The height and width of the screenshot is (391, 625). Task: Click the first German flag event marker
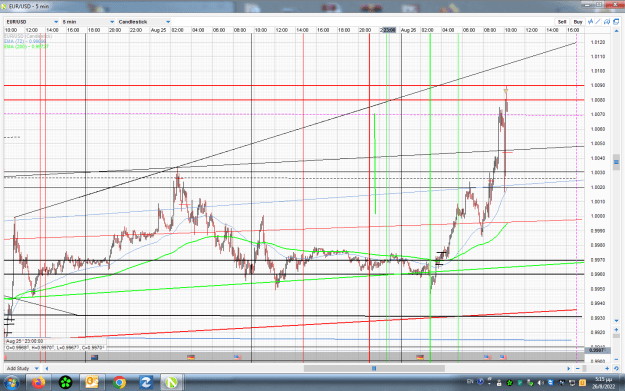click(x=191, y=357)
